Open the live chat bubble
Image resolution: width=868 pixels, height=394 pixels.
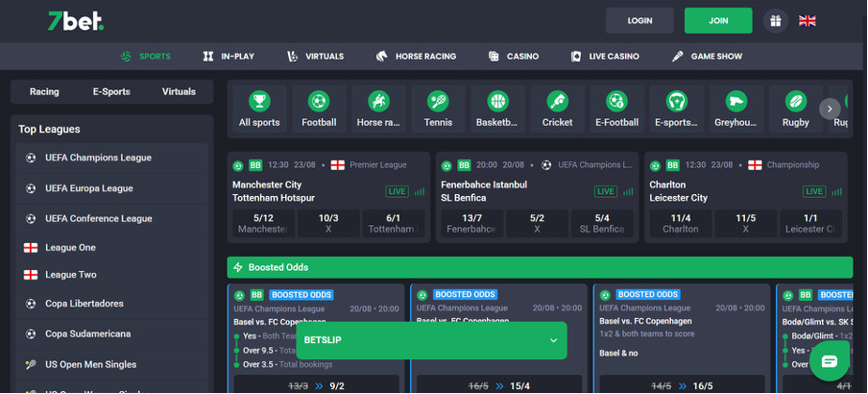(x=829, y=361)
